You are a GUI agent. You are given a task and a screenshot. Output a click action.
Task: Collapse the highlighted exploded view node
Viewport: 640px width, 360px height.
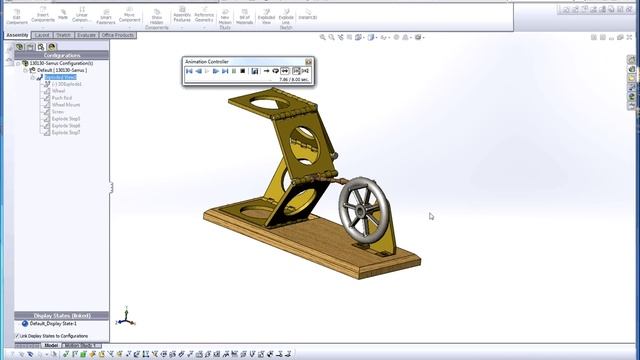pos(33,78)
